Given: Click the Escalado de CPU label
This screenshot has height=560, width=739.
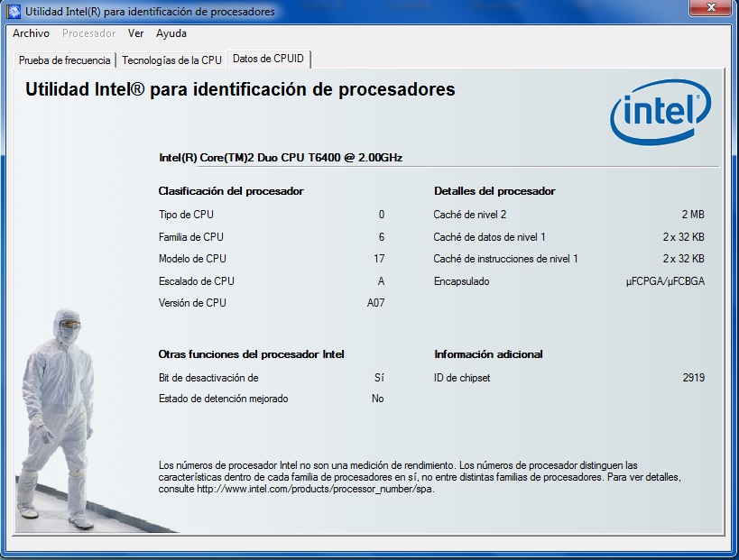Looking at the screenshot, I should (x=197, y=281).
